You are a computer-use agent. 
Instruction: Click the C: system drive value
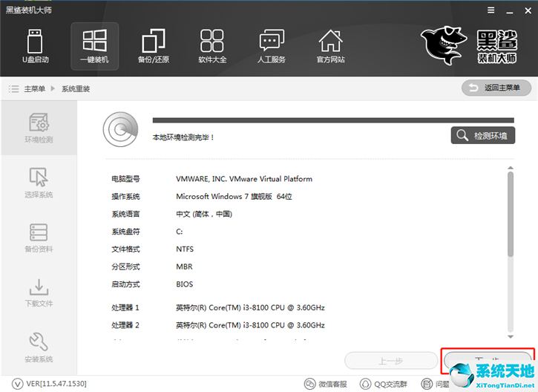(180, 232)
